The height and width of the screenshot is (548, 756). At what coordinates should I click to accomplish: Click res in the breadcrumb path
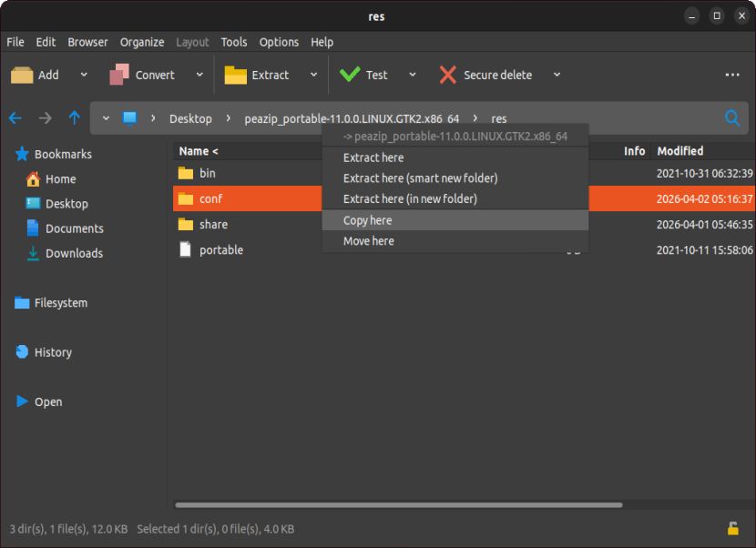pos(498,118)
